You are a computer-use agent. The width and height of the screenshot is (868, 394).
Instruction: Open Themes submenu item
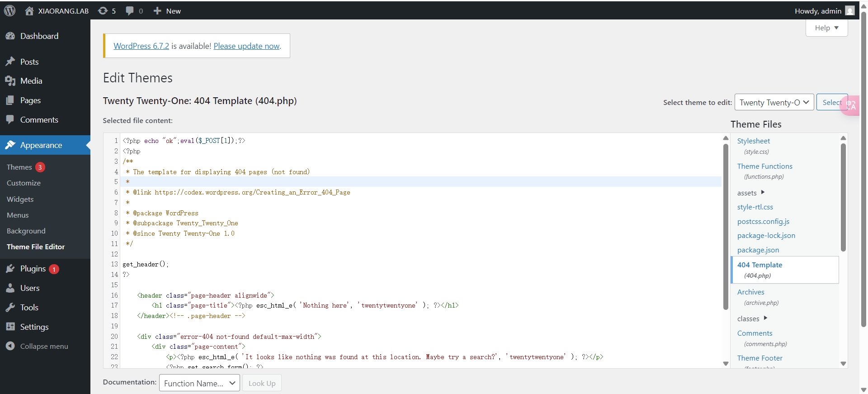click(x=19, y=167)
